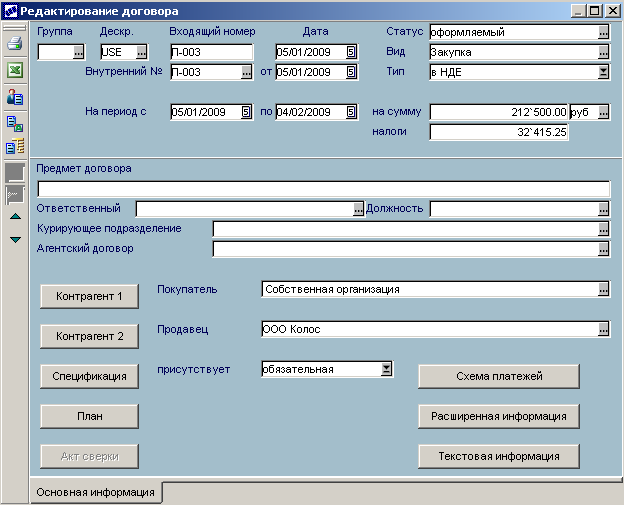Open Продавец selection ellipsis button

[603, 329]
